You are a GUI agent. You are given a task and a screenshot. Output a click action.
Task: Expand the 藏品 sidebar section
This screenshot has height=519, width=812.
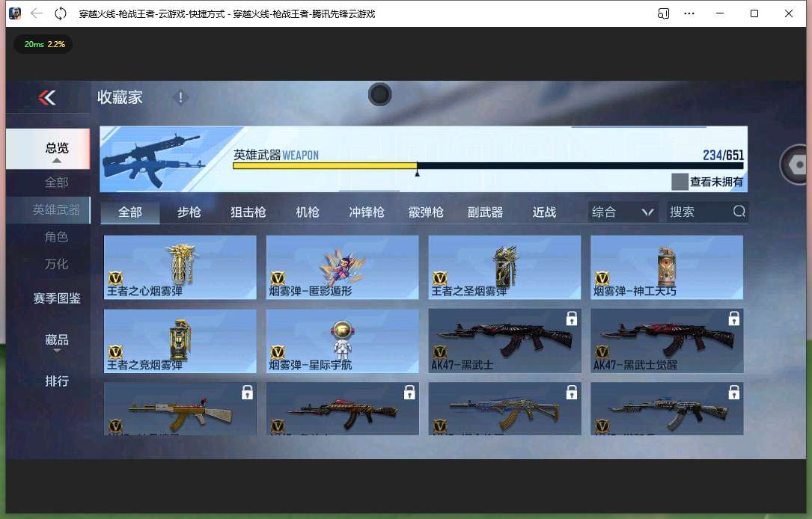click(x=56, y=342)
